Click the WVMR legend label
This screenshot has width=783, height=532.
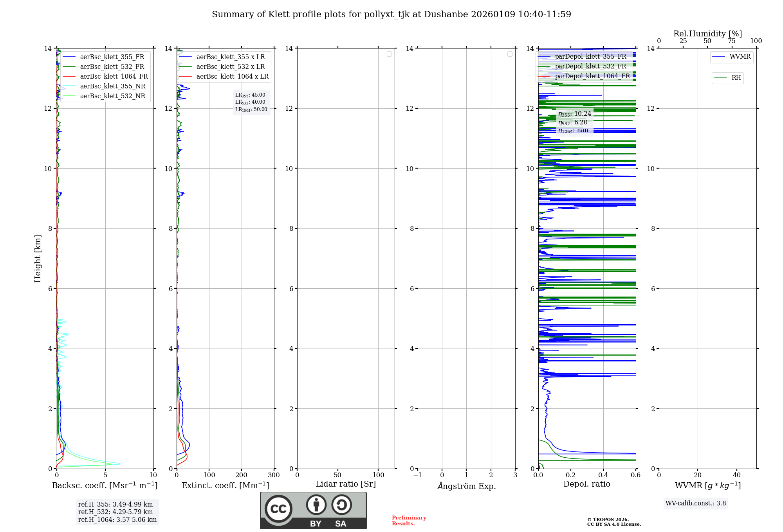click(x=740, y=57)
